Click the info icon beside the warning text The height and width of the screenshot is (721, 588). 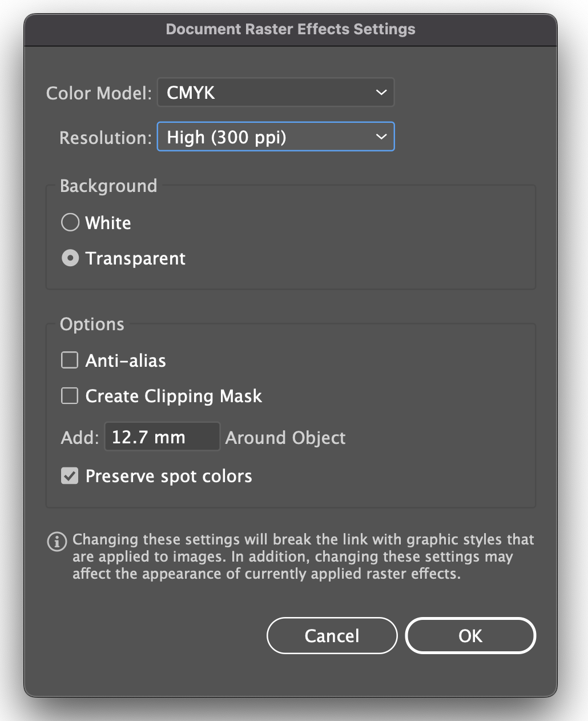click(x=57, y=542)
